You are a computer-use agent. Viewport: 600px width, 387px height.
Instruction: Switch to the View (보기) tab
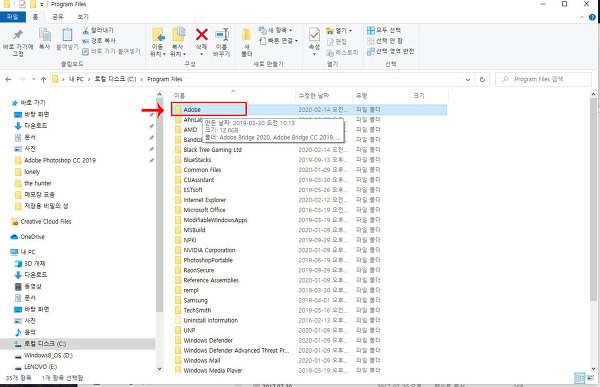83,17
